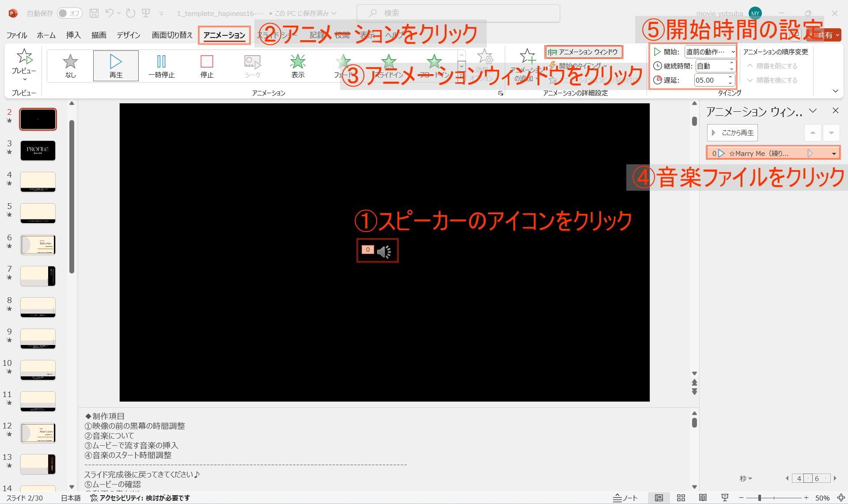Screen dimensions: 848x504
Task: Select the 停止 (Stop) animation effect
Action: point(207,66)
